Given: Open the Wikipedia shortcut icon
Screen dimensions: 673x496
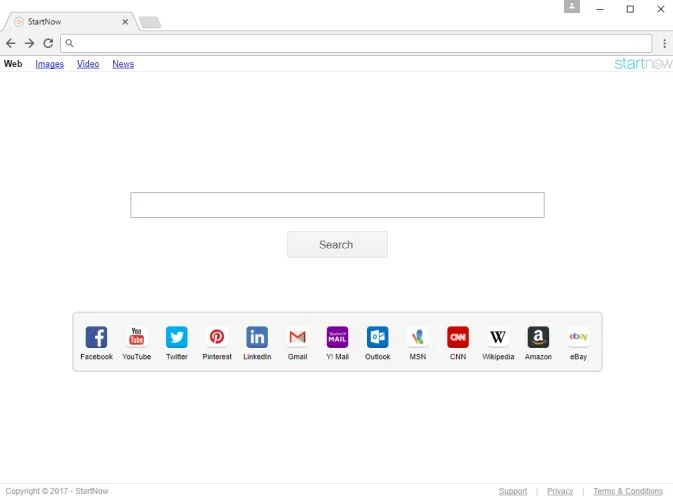Looking at the screenshot, I should coord(498,337).
